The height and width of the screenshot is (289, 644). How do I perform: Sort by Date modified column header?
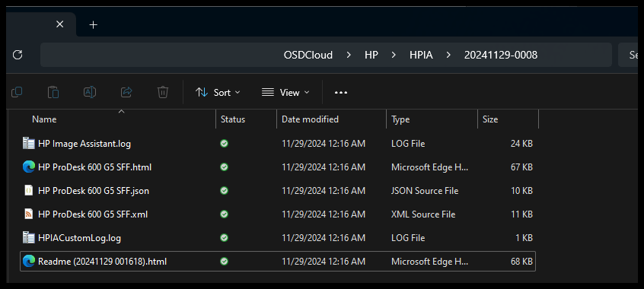310,119
